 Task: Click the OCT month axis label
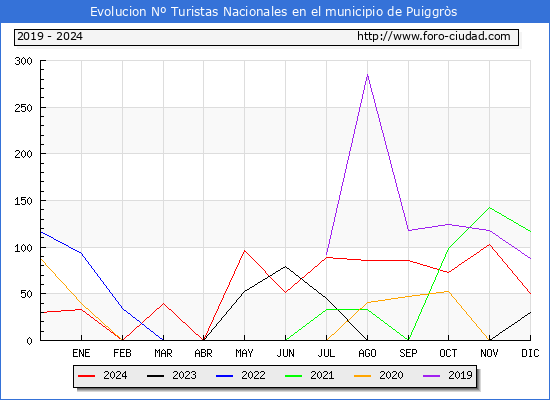(x=448, y=353)
